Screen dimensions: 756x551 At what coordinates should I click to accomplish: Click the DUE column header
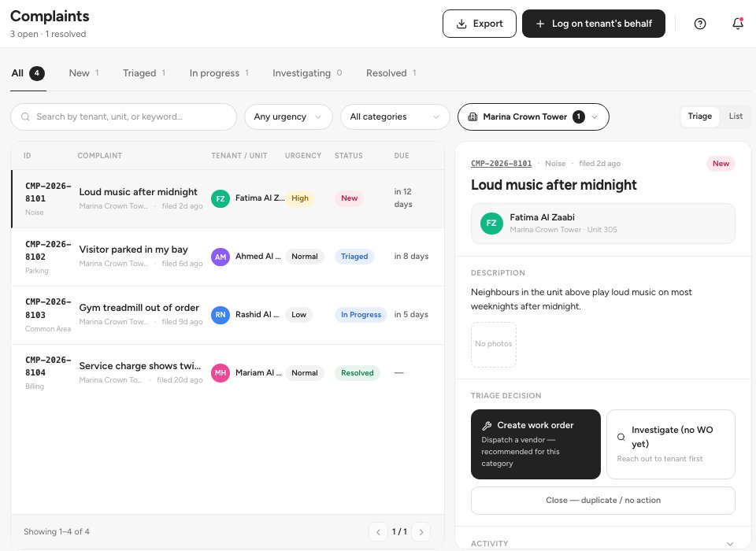(402, 156)
